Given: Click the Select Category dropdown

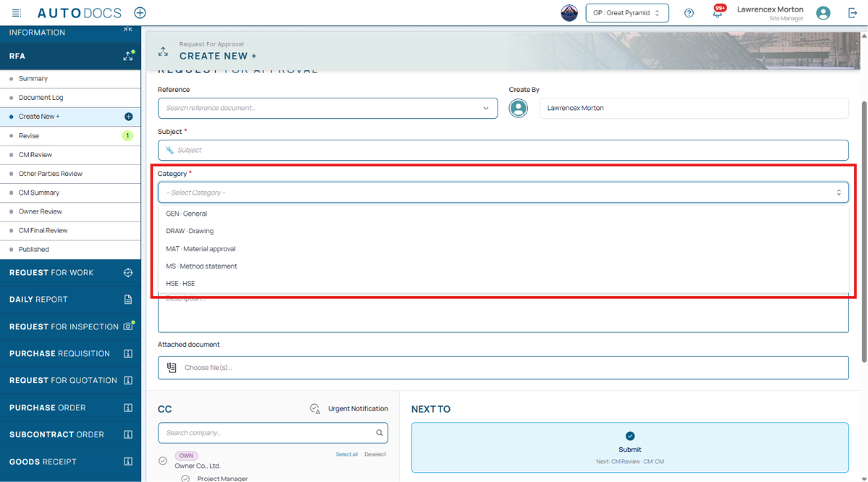Looking at the screenshot, I should pyautogui.click(x=503, y=193).
